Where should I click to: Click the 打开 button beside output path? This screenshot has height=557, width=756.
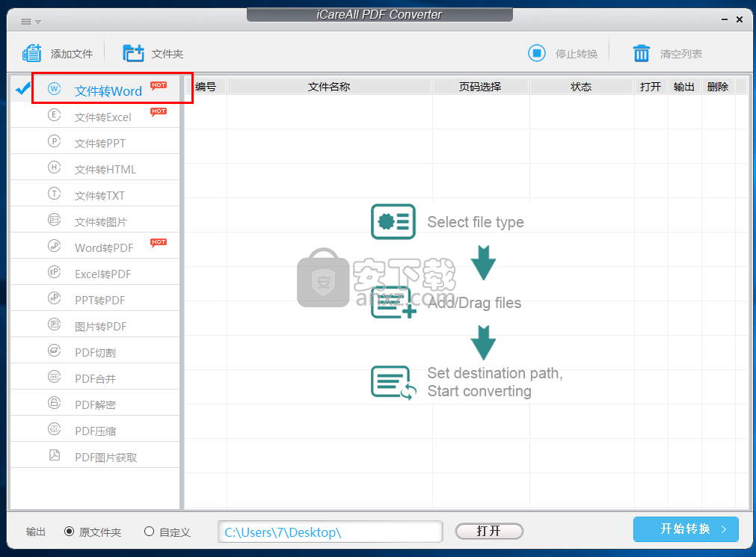(489, 532)
